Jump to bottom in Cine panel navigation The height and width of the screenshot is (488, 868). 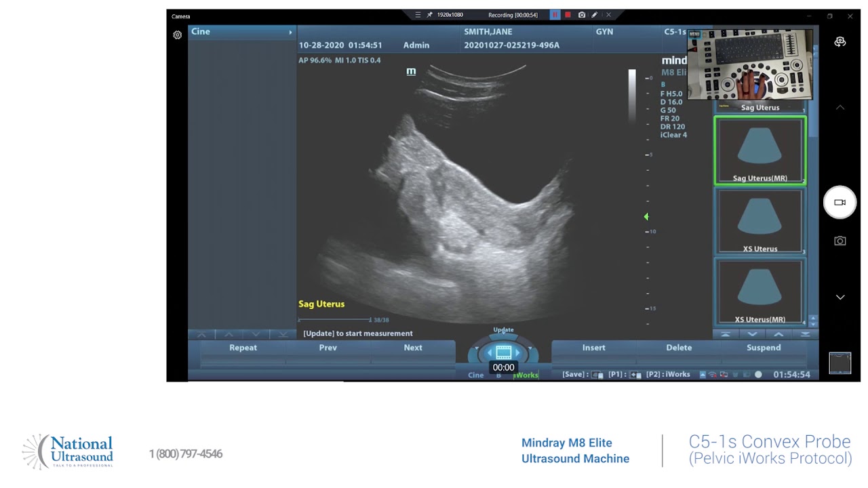(x=283, y=334)
